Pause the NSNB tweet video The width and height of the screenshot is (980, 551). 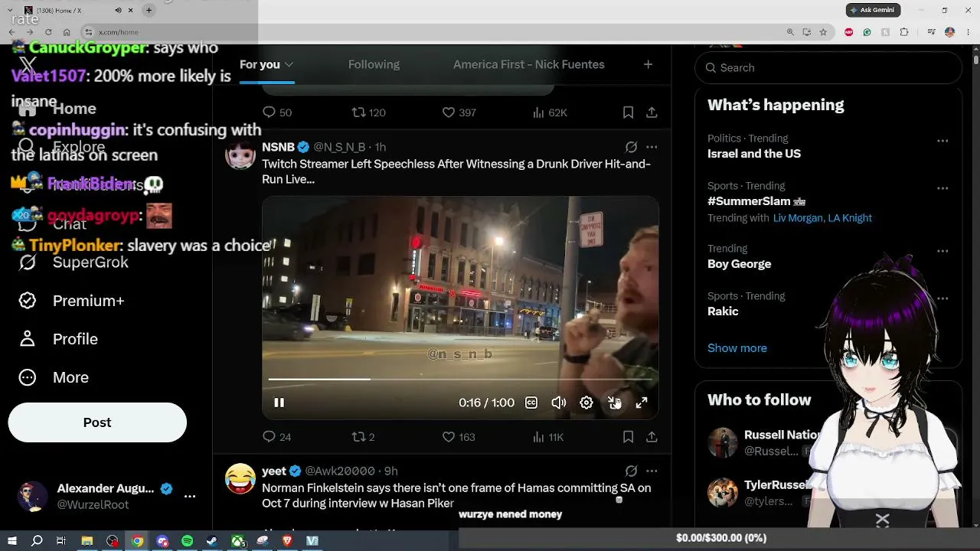point(279,403)
